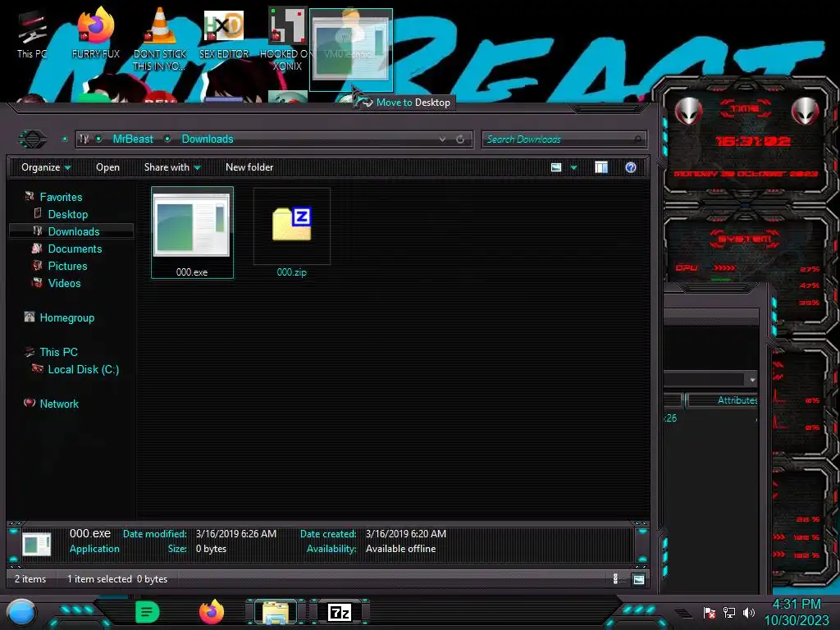This screenshot has height=630, width=840.
Task: Launch the FURRY FUX Firefox shortcut
Action: click(95, 33)
